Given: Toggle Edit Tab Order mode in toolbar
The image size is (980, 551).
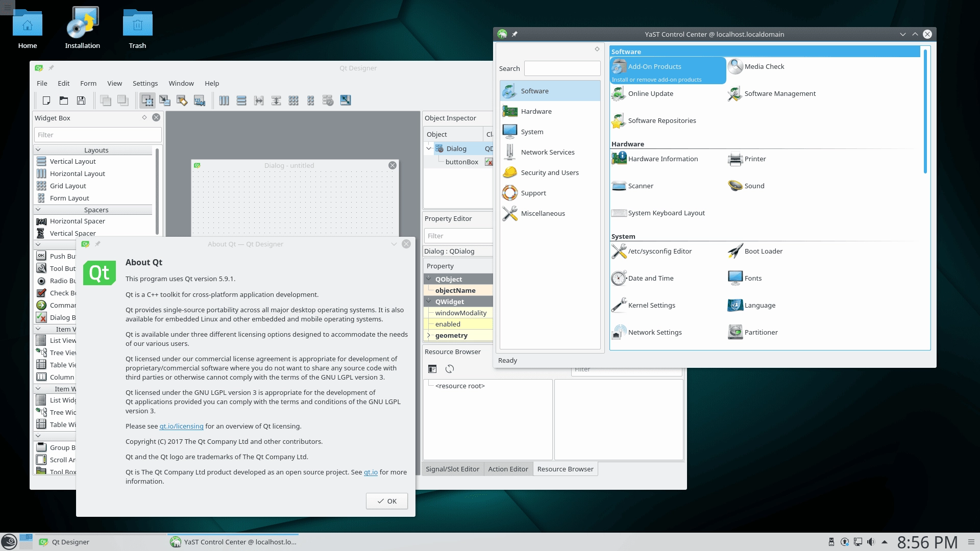Looking at the screenshot, I should (200, 101).
